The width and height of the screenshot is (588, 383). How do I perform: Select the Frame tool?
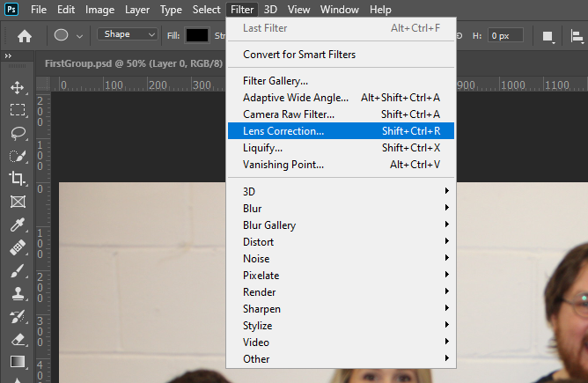18,202
